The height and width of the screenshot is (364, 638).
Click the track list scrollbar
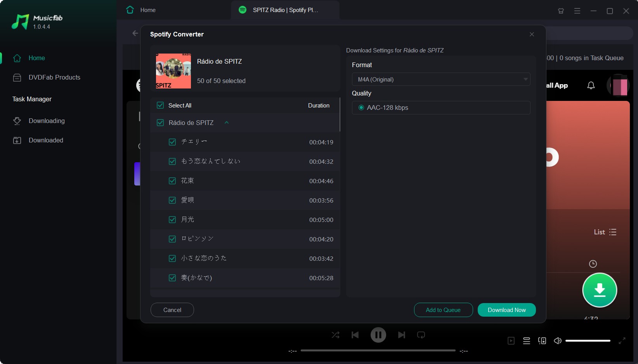point(340,114)
